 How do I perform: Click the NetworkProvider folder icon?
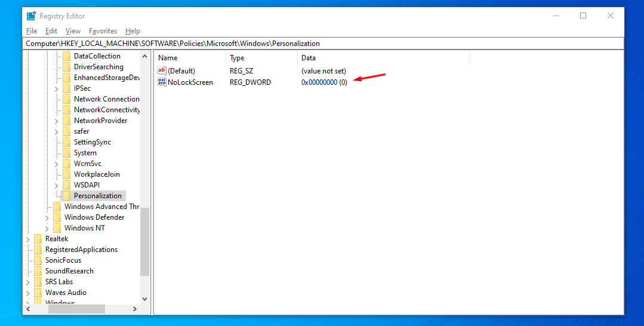coord(66,121)
